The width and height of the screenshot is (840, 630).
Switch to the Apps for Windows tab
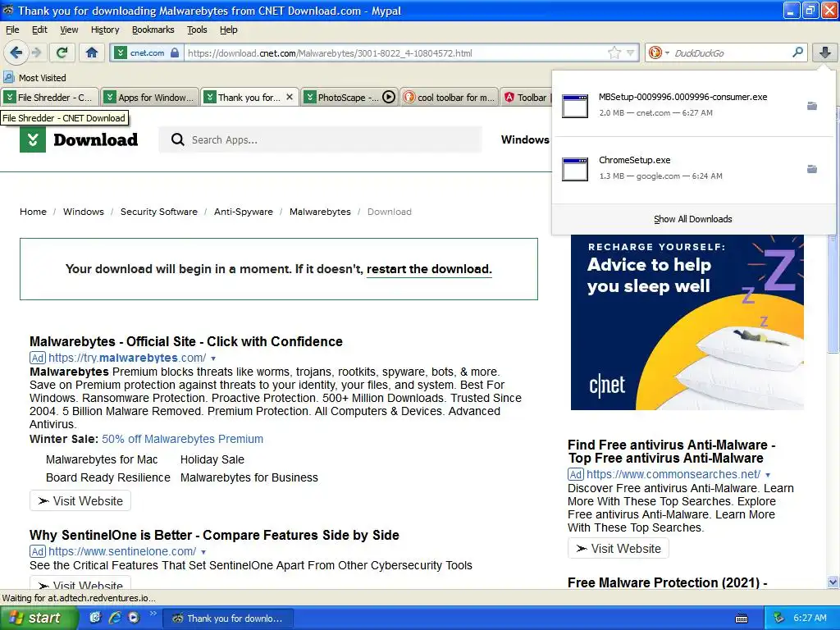(150, 98)
